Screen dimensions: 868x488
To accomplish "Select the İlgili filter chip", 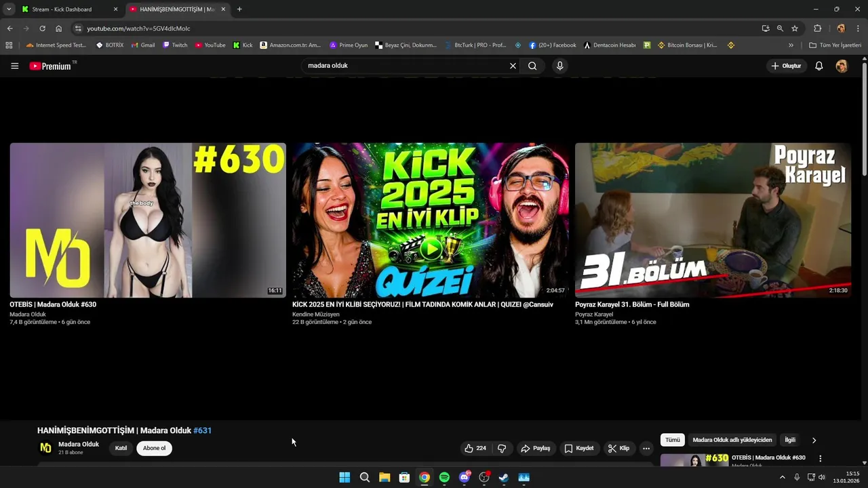I will point(790,440).
